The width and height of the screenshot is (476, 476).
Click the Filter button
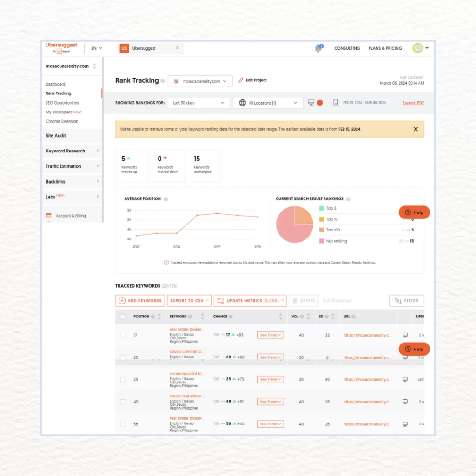point(406,301)
